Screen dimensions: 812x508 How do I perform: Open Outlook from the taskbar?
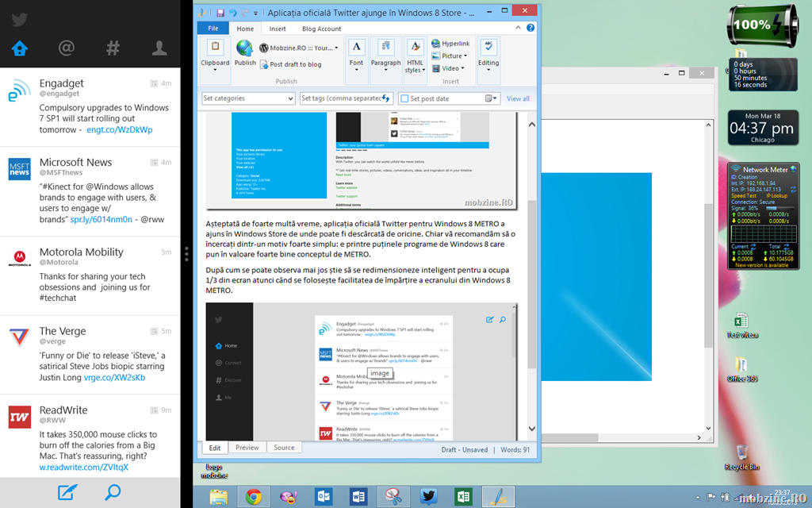[x=324, y=497]
